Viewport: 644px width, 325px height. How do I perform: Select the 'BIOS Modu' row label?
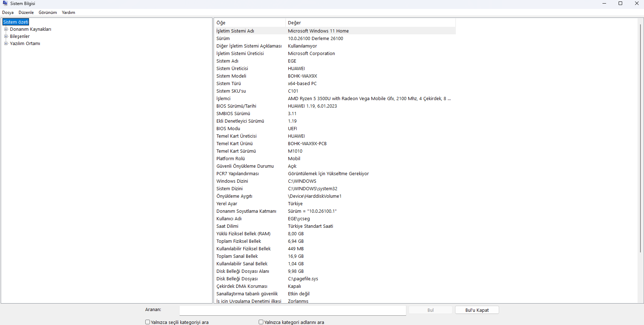(x=228, y=129)
